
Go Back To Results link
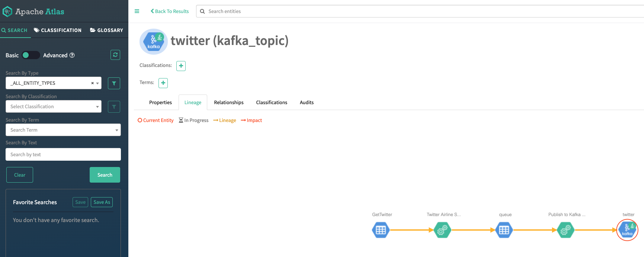point(170,11)
